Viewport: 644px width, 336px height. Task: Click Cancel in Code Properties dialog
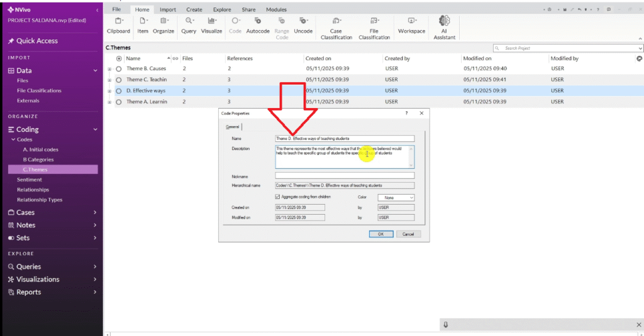point(408,234)
